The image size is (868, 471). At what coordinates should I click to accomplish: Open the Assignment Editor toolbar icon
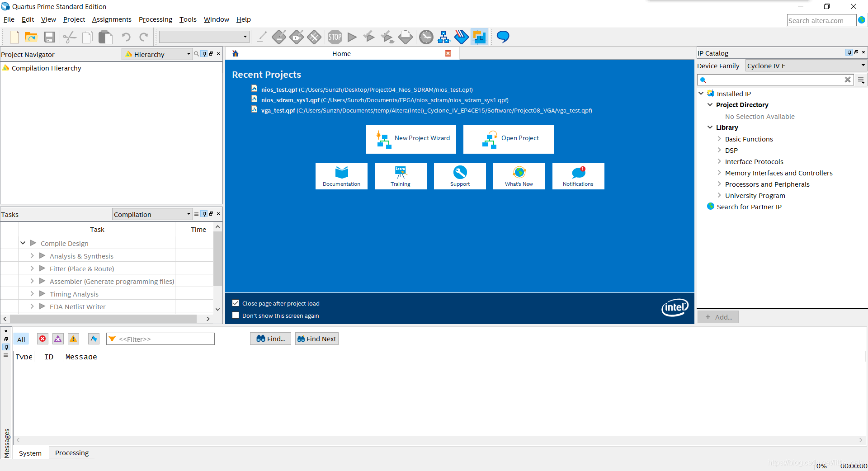(x=279, y=37)
